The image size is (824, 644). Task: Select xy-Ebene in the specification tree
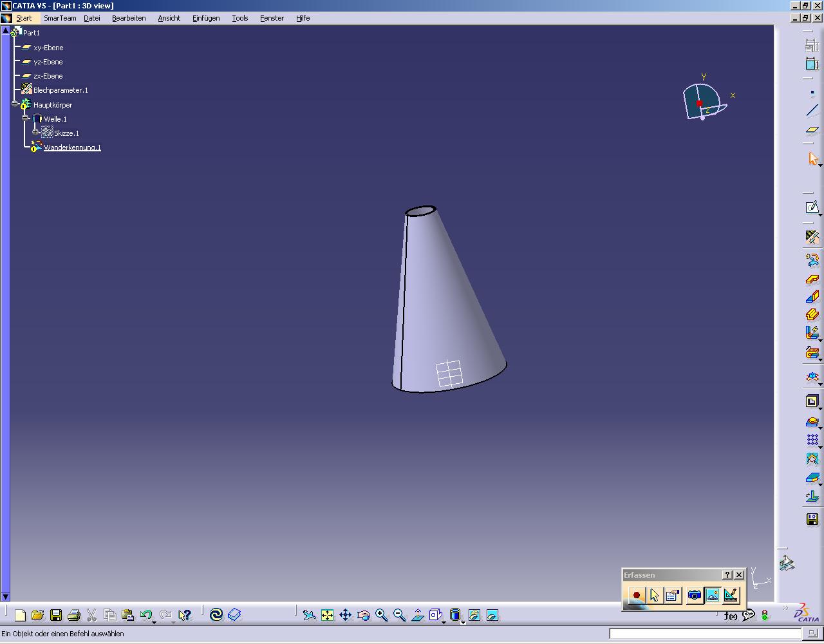(x=48, y=48)
